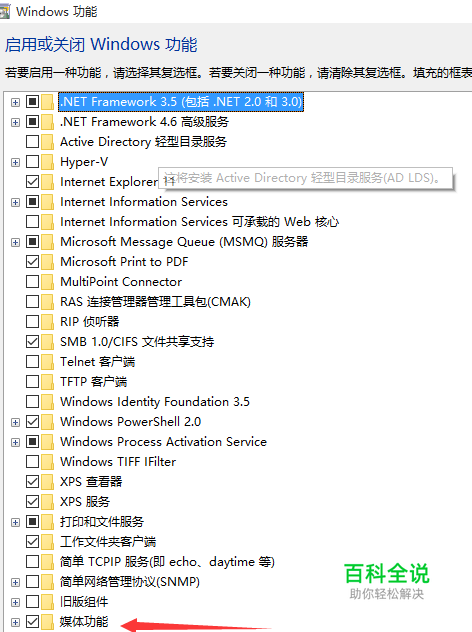Click folder icon beside Windows PowerShell 2.0
The height and width of the screenshot is (632, 472).
click(x=47, y=422)
